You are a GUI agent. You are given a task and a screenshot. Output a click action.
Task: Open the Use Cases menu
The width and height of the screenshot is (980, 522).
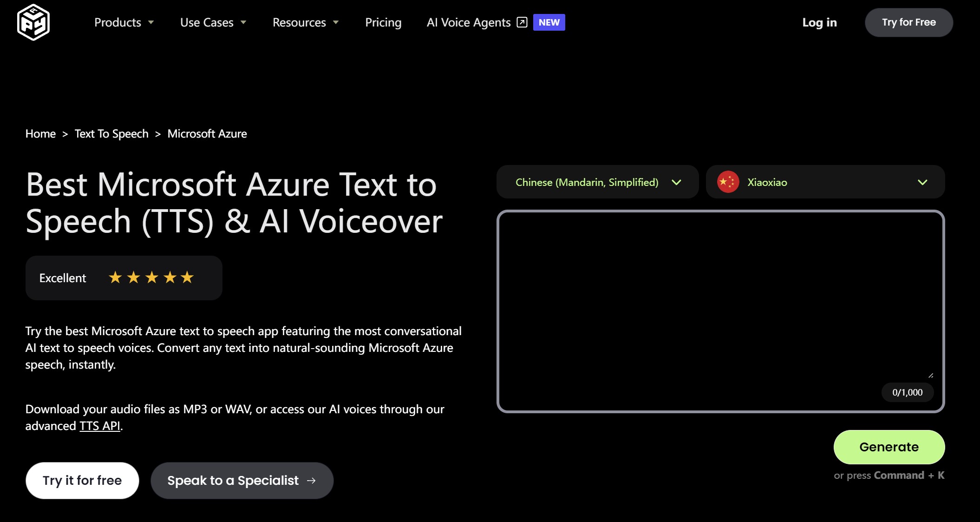coord(207,22)
